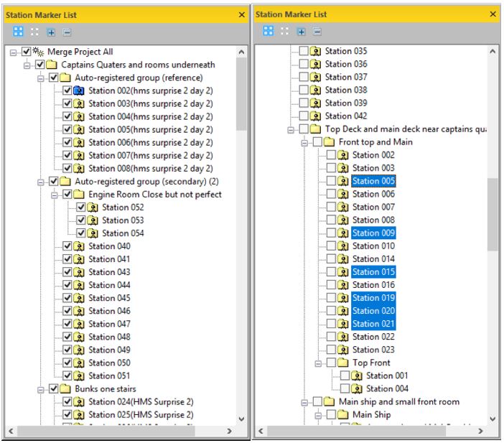This screenshot has height=443, width=504.
Task: Click the station icon next to Station 052
Action: coord(93,207)
